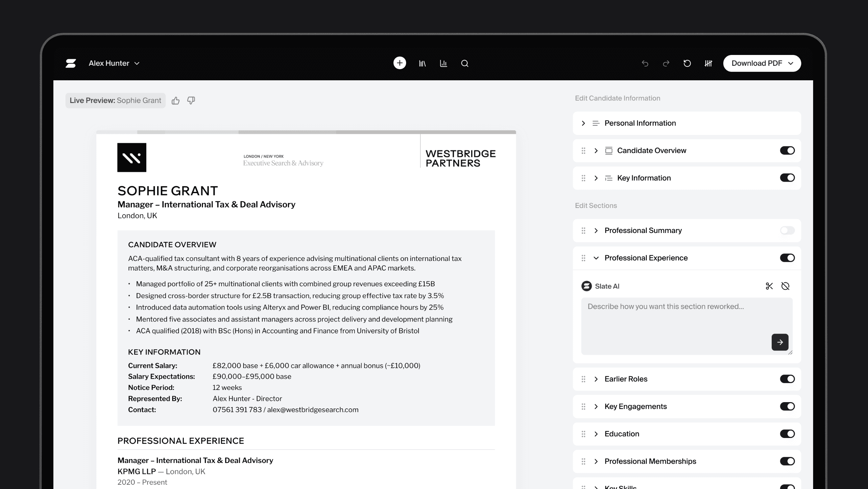868x489 pixels.
Task: Open the library icon in the top toolbar
Action: 422,63
